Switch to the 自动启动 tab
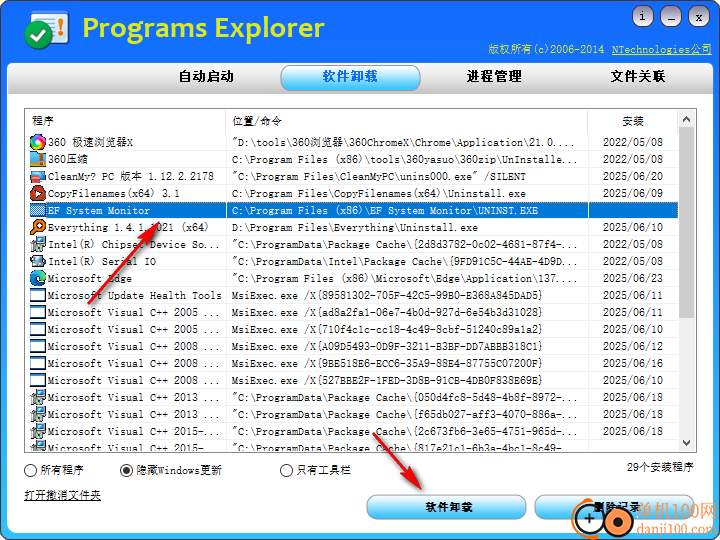 pos(206,76)
